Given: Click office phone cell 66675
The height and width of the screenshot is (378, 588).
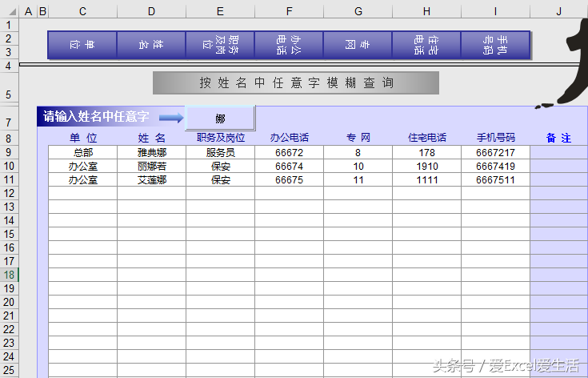Looking at the screenshot, I should point(289,180).
